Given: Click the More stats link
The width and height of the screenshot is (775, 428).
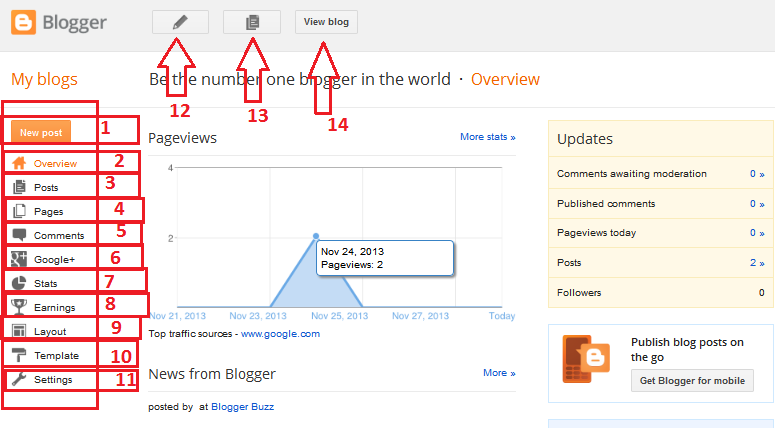Looking at the screenshot, I should (488, 136).
